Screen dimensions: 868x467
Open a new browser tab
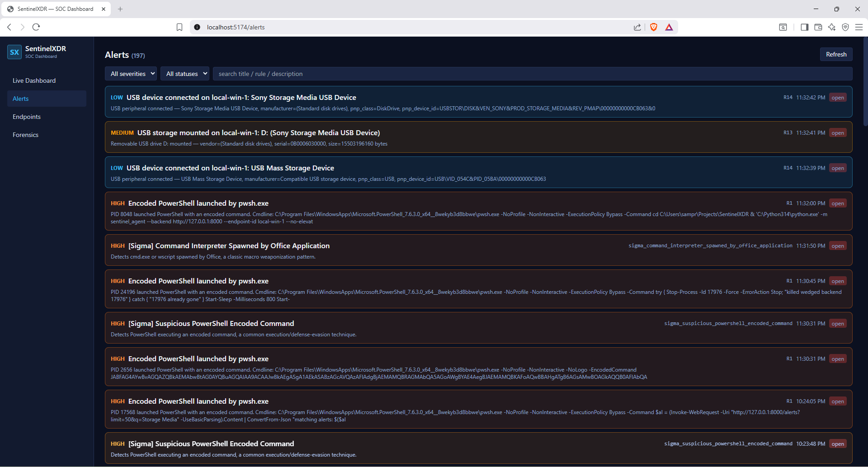point(120,9)
